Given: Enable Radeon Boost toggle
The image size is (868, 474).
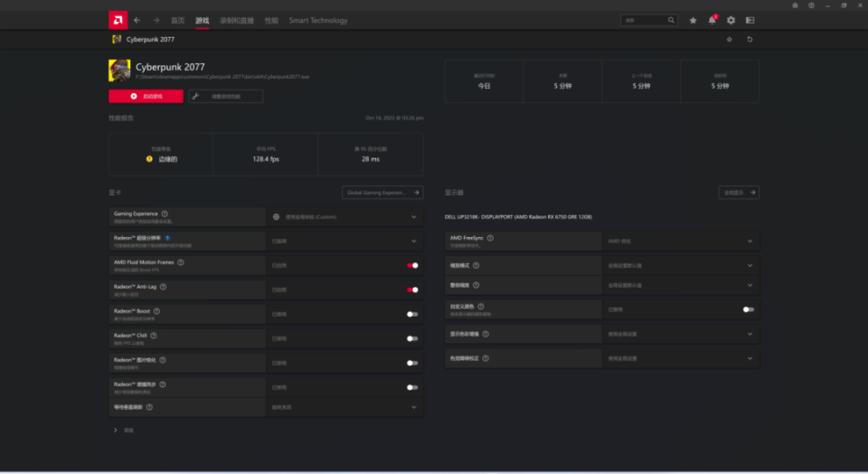Looking at the screenshot, I should click(412, 314).
